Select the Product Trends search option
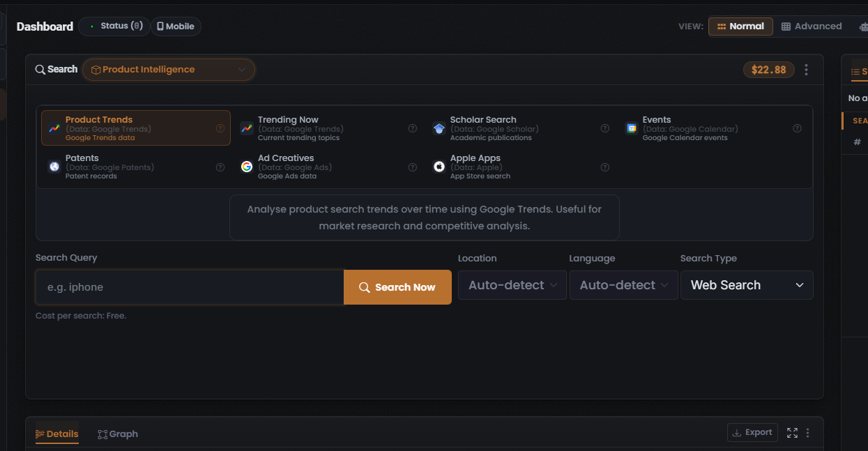This screenshot has height=451, width=868. click(136, 128)
